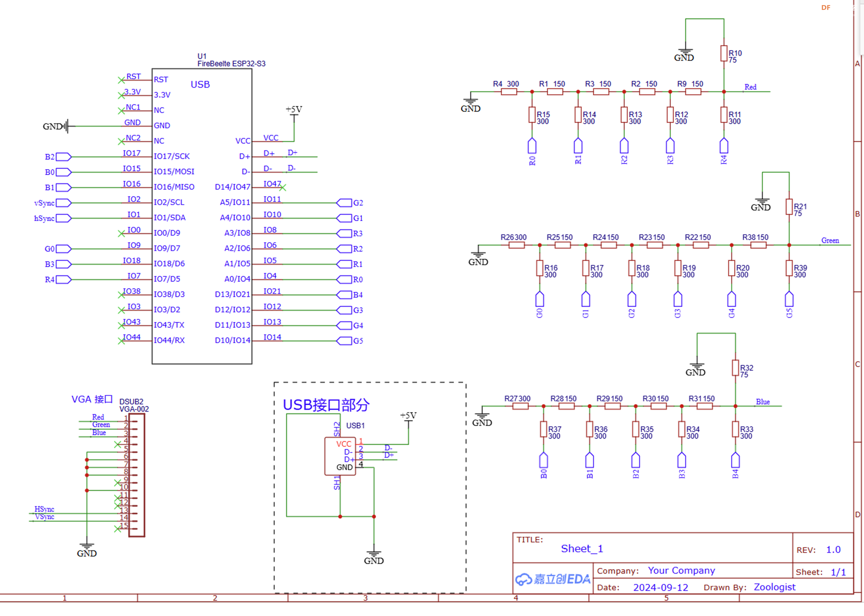Click the Red net label on ladder output
Image resolution: width=864 pixels, height=616 pixels.
[x=750, y=87]
